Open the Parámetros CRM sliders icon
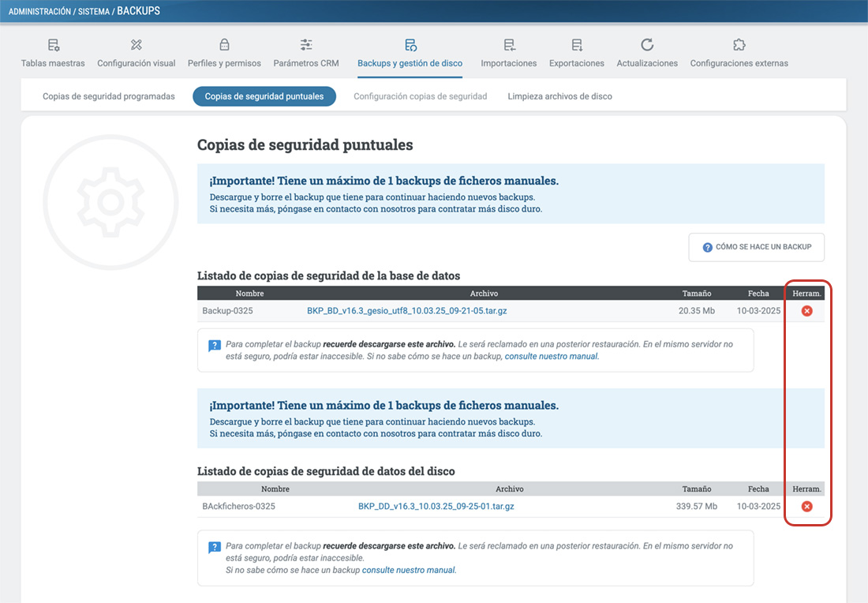 306,45
